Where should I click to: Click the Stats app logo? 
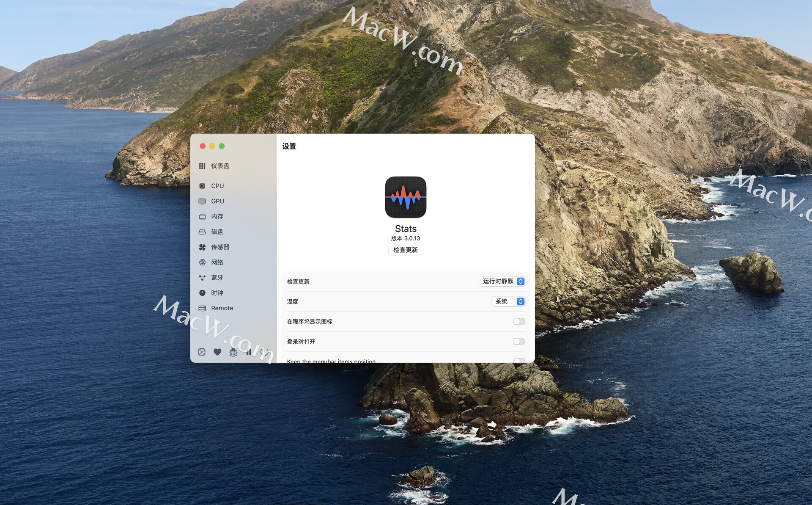(406, 197)
